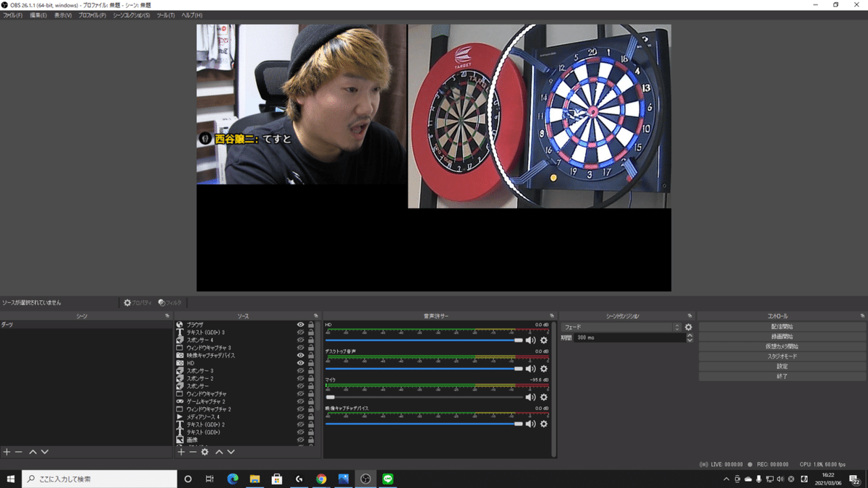Pop out the シーン dock panel

pos(167,316)
